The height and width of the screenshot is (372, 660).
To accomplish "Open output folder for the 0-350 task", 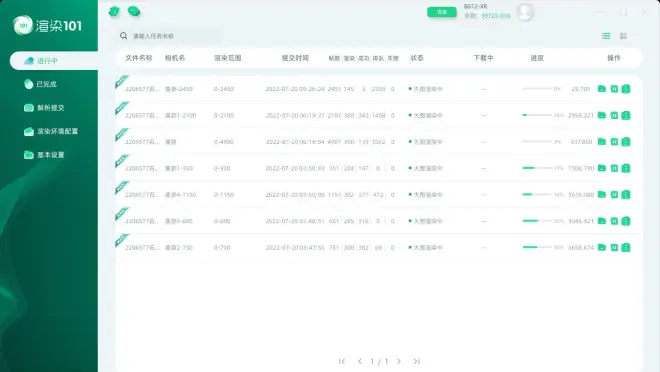I will tap(602, 168).
